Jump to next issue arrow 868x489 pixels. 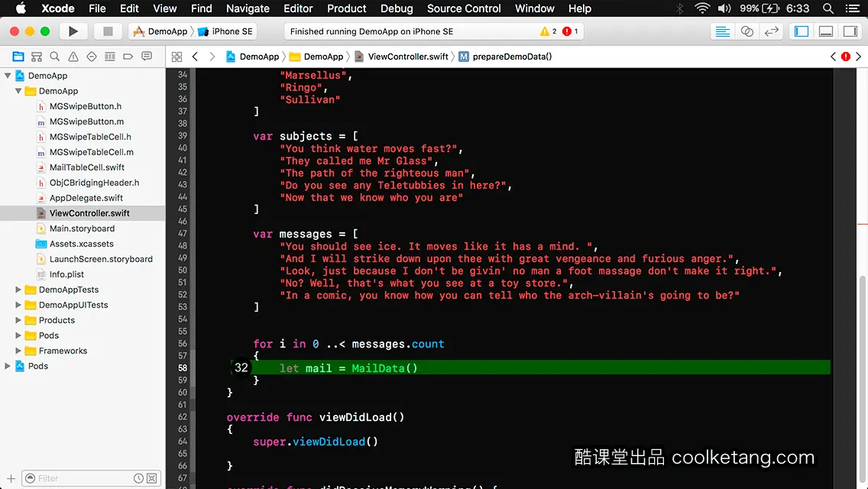(859, 57)
